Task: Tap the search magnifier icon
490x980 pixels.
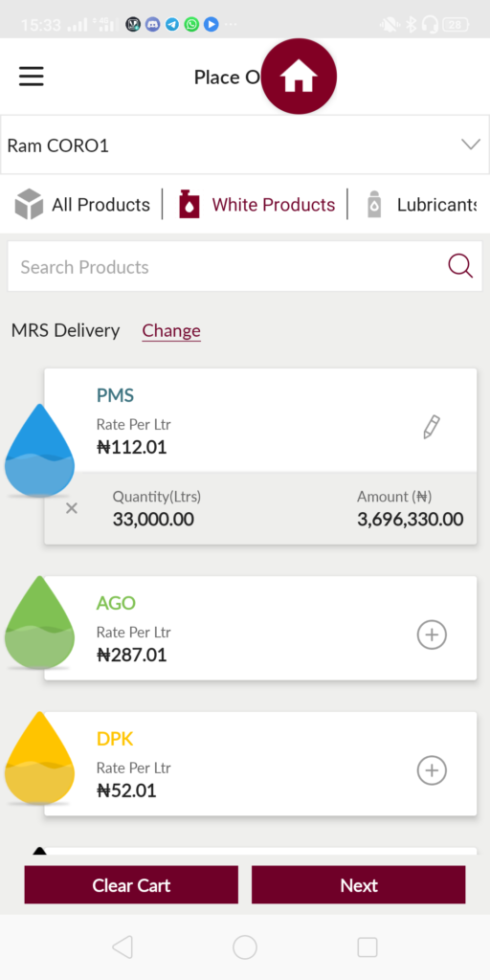Action: coord(460,266)
